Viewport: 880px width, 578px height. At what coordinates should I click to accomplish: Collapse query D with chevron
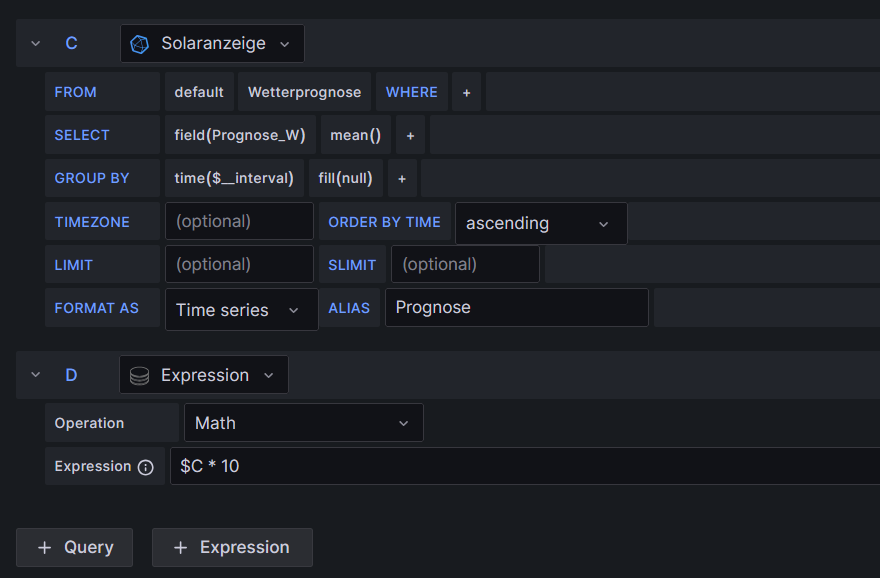pos(36,375)
